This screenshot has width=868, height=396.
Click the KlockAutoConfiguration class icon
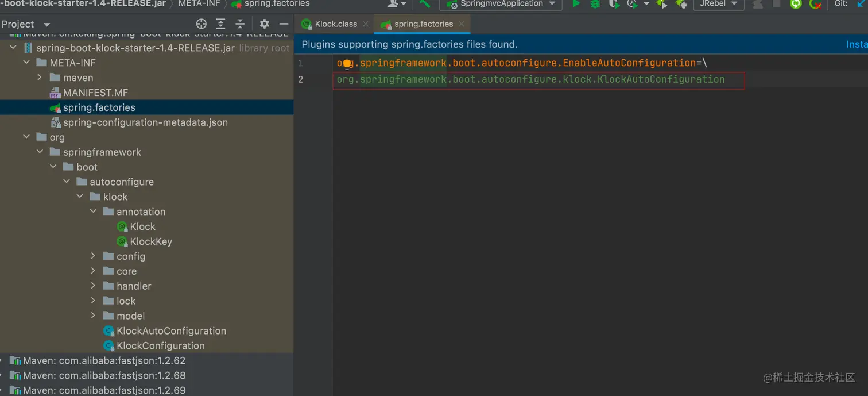coord(108,331)
